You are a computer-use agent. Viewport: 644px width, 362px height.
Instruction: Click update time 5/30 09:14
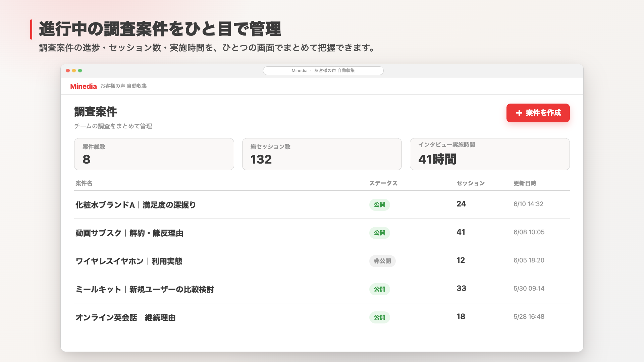click(x=529, y=288)
